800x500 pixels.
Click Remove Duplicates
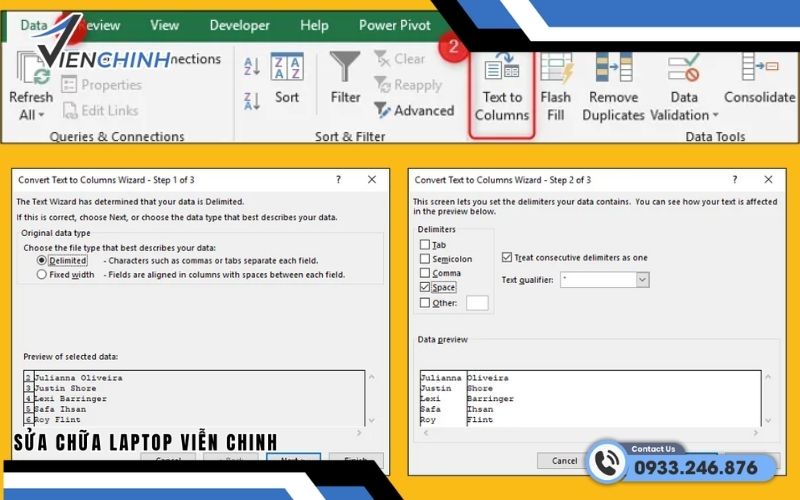click(x=613, y=87)
